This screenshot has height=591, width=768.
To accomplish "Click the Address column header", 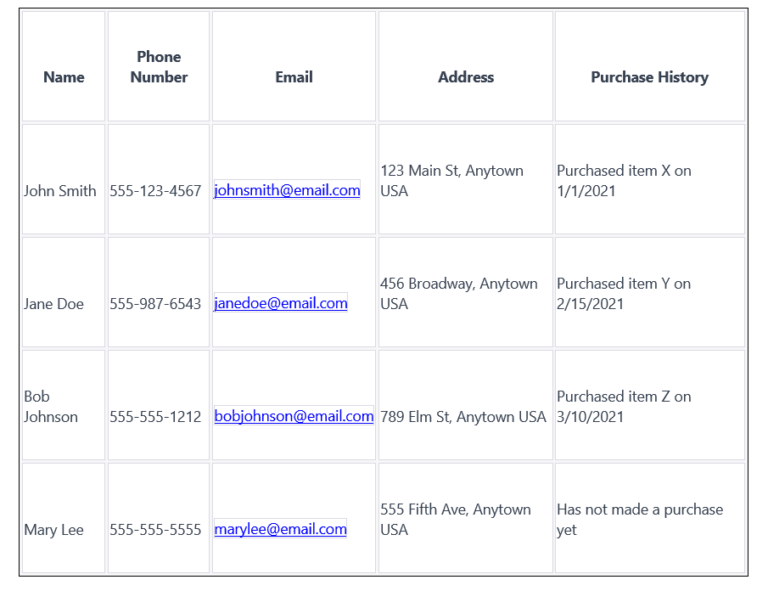I will (466, 77).
